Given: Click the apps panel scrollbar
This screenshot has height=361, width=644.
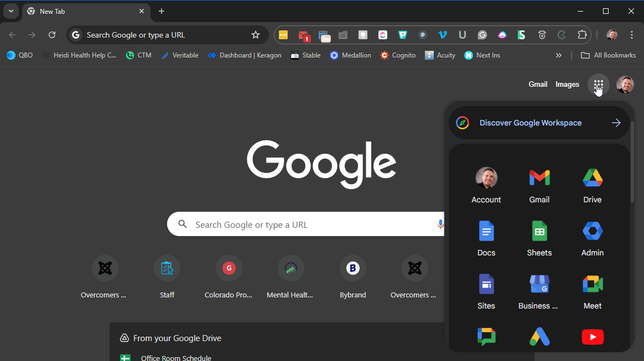Looking at the screenshot, I should [632, 162].
